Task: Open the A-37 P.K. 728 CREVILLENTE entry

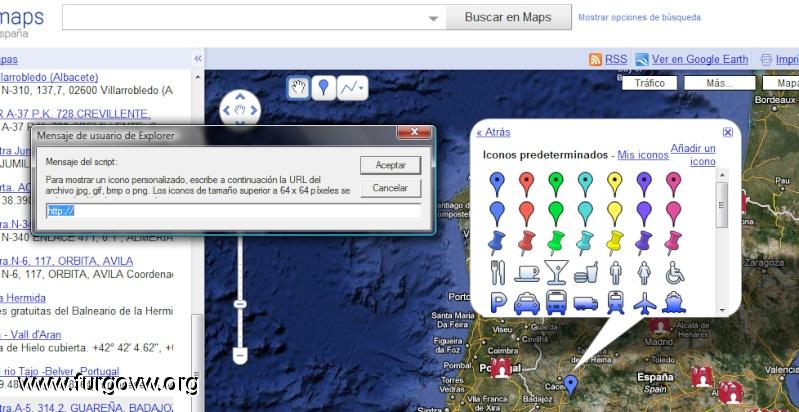Action: click(75, 114)
